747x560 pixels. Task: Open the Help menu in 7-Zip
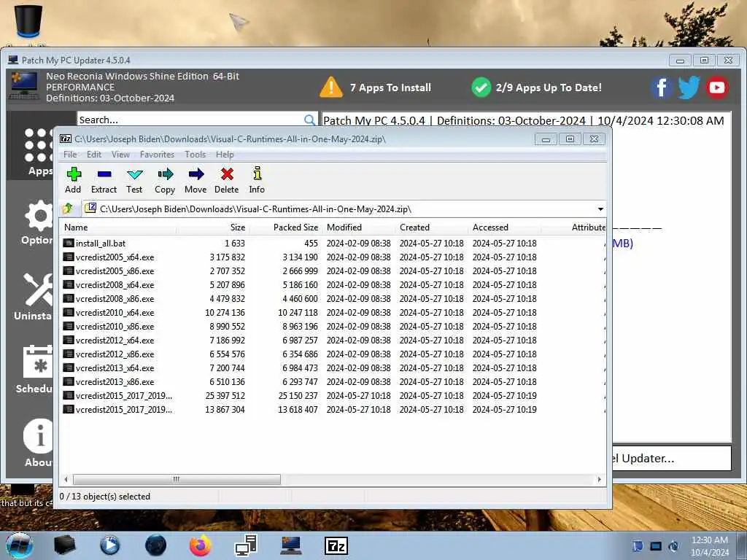coord(225,155)
